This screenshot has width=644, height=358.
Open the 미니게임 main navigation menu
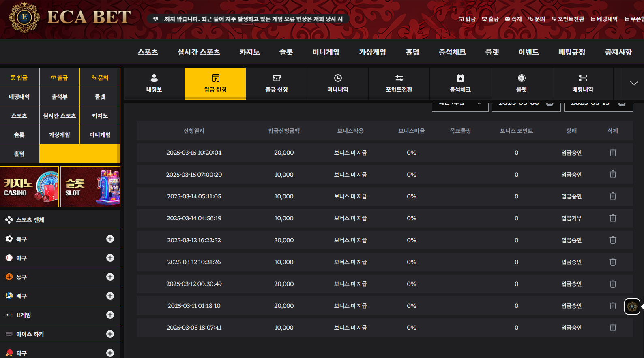click(x=326, y=52)
